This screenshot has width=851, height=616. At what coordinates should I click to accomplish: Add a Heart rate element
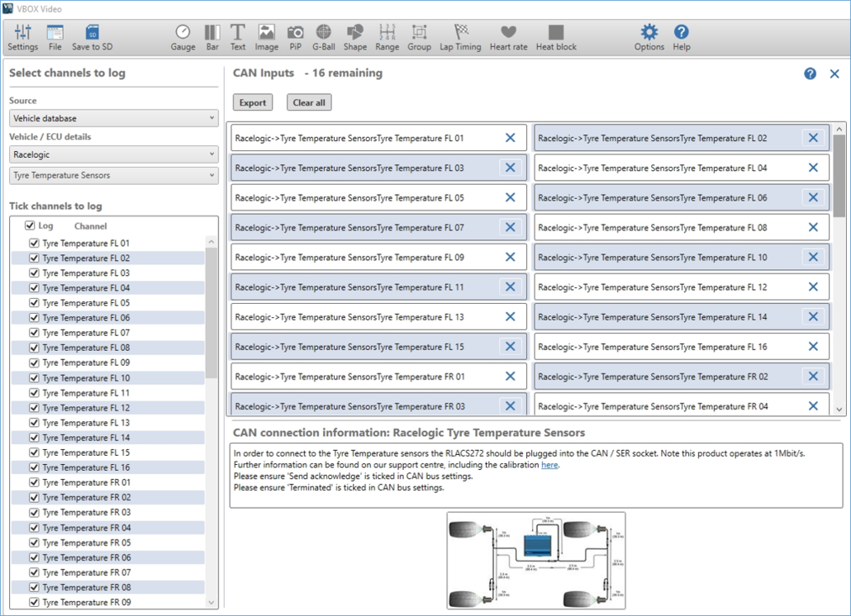point(509,37)
